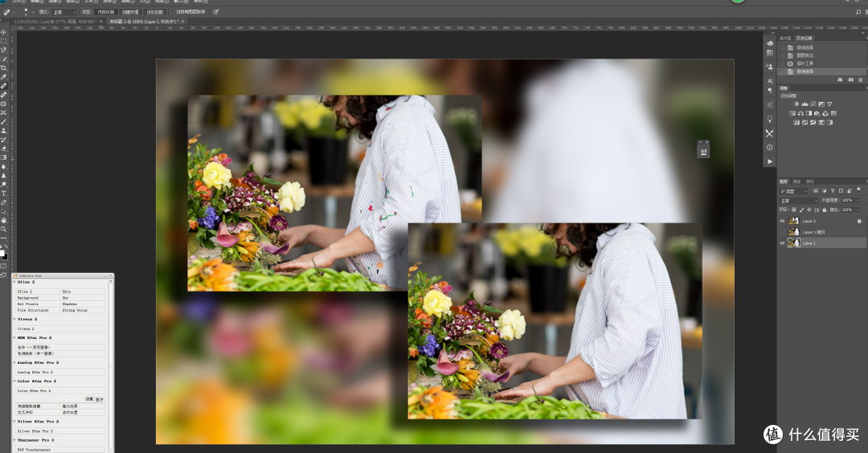The width and height of the screenshot is (868, 453).
Task: Switch to the Paths panel tab
Action: [810, 182]
